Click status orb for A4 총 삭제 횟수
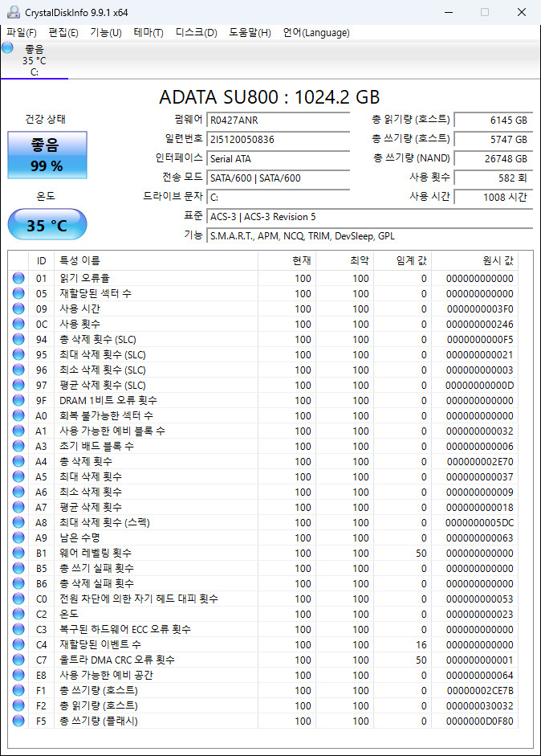The width and height of the screenshot is (541, 756). [x=18, y=461]
